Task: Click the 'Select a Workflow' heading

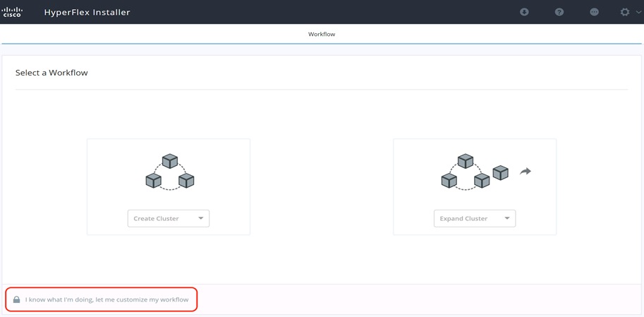Action: pyautogui.click(x=51, y=73)
